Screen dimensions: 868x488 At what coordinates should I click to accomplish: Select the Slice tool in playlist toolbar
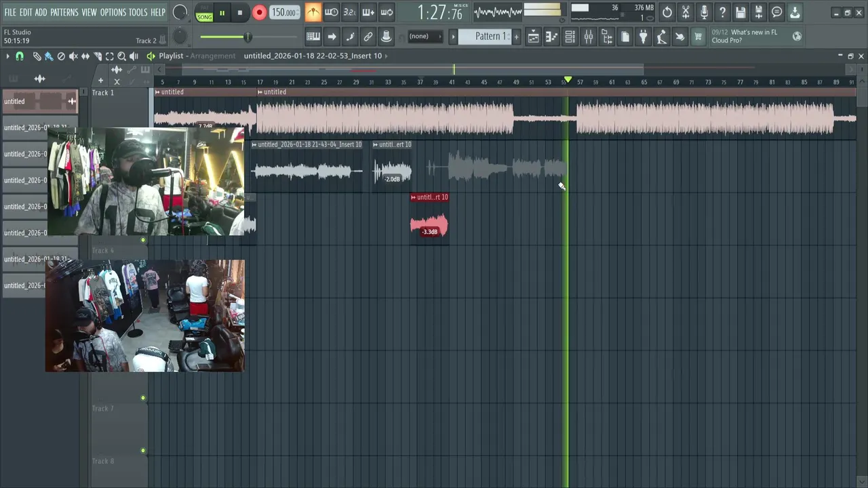[98, 56]
